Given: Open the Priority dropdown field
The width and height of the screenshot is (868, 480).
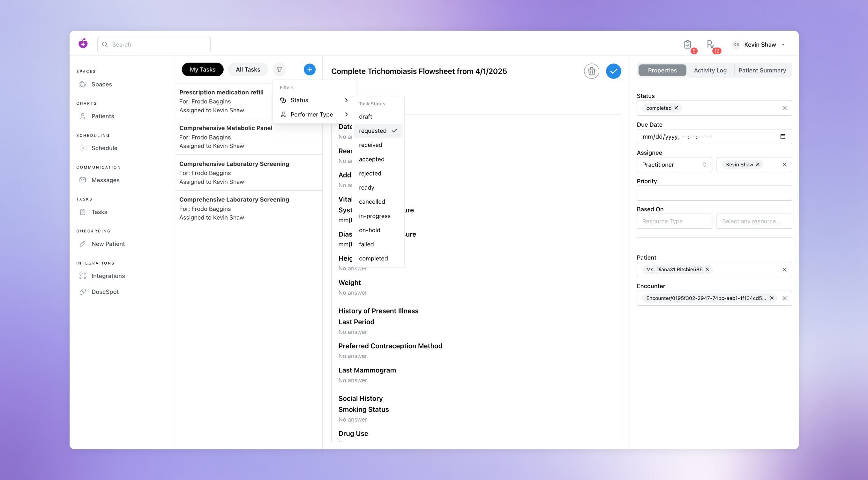Looking at the screenshot, I should [714, 193].
